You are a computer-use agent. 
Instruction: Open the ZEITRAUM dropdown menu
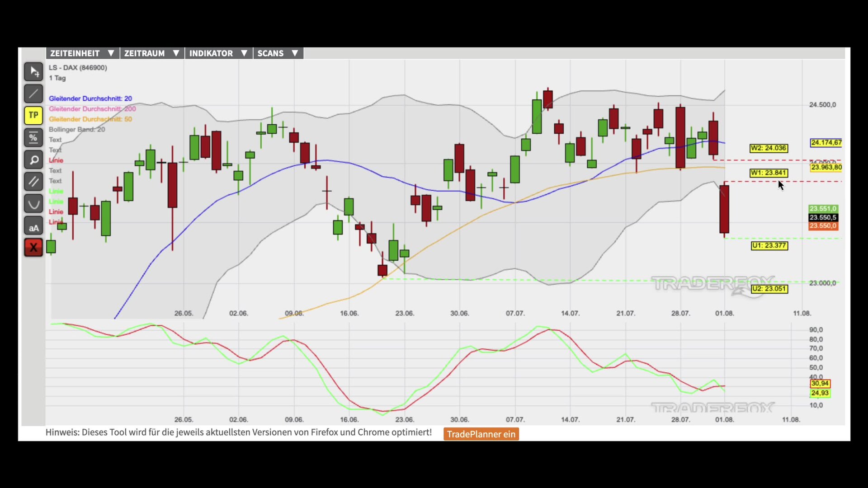pos(152,53)
